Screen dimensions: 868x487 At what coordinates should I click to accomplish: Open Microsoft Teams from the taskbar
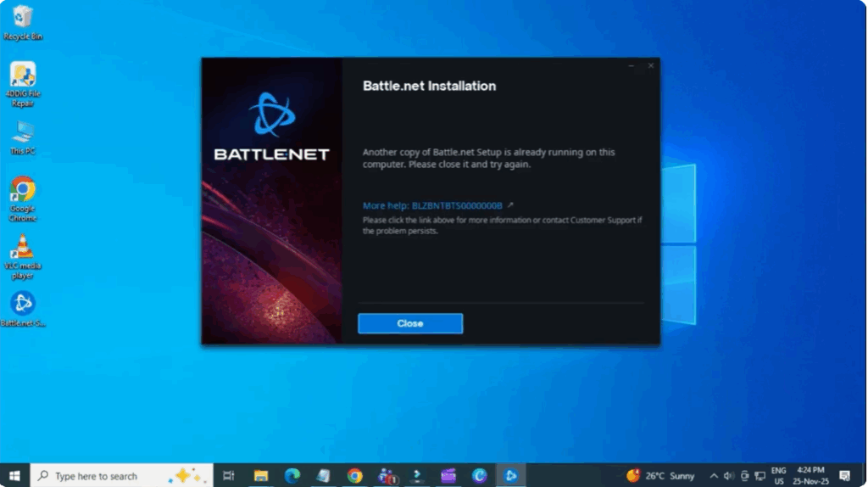tap(387, 476)
